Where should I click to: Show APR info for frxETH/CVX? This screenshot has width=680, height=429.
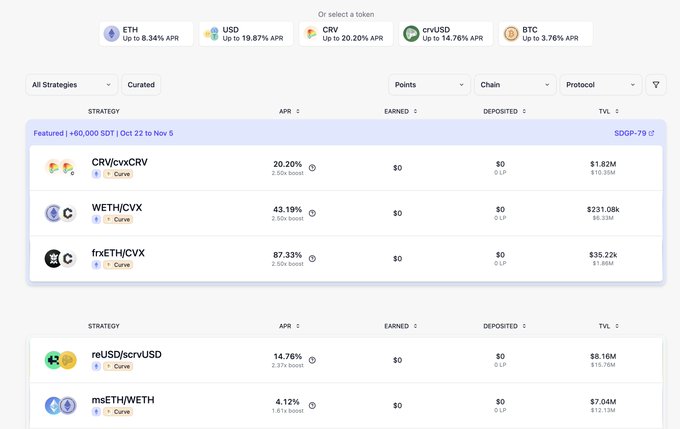[312, 259]
